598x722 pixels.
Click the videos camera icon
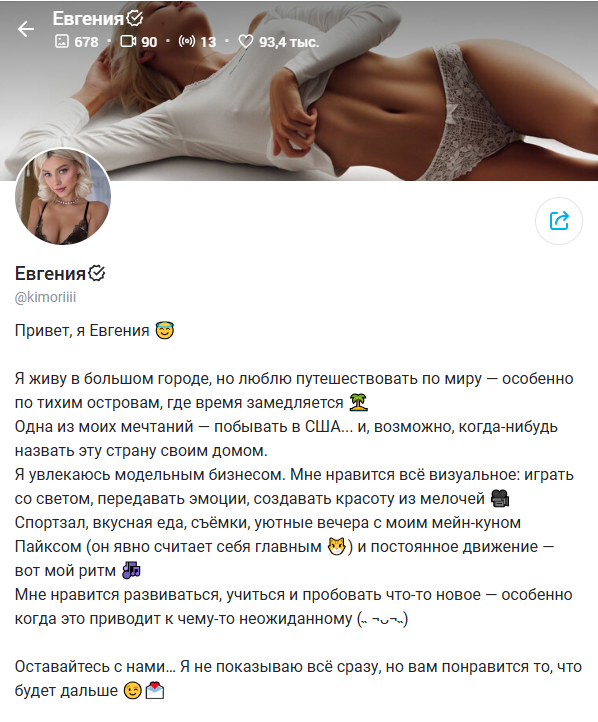pyautogui.click(x=128, y=41)
